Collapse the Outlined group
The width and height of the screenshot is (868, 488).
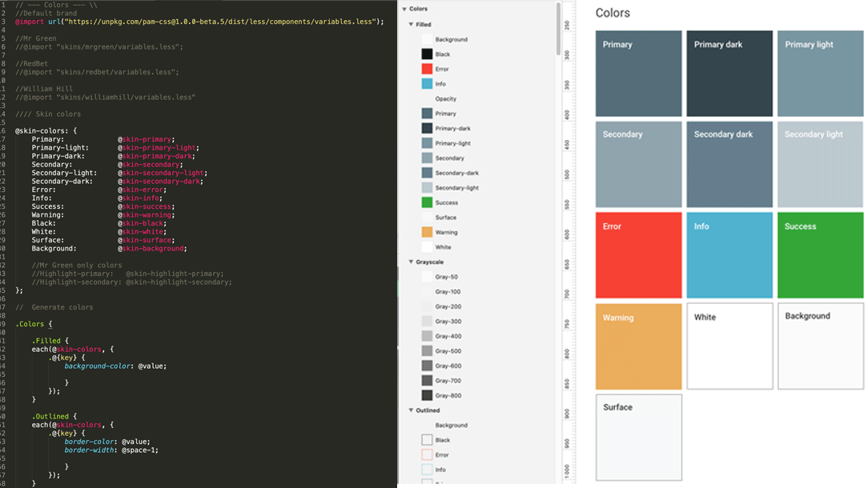coord(411,410)
